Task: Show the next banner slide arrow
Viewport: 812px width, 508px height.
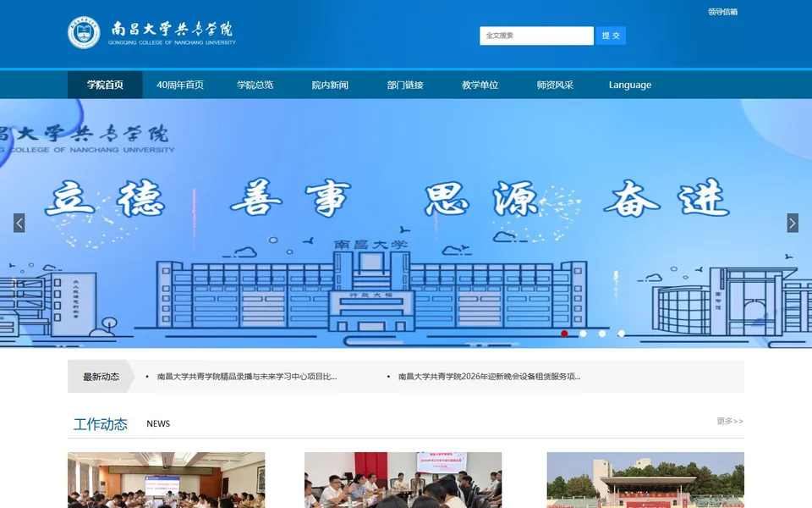Action: click(793, 223)
